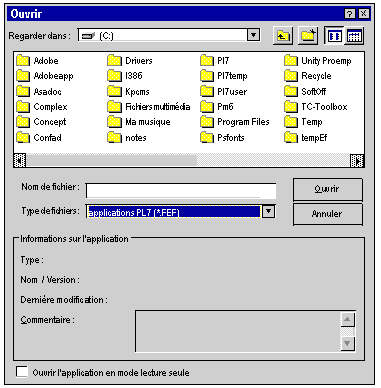Select the TC-Toolbox folder
The width and height of the screenshot is (381, 388).
[x=316, y=107]
